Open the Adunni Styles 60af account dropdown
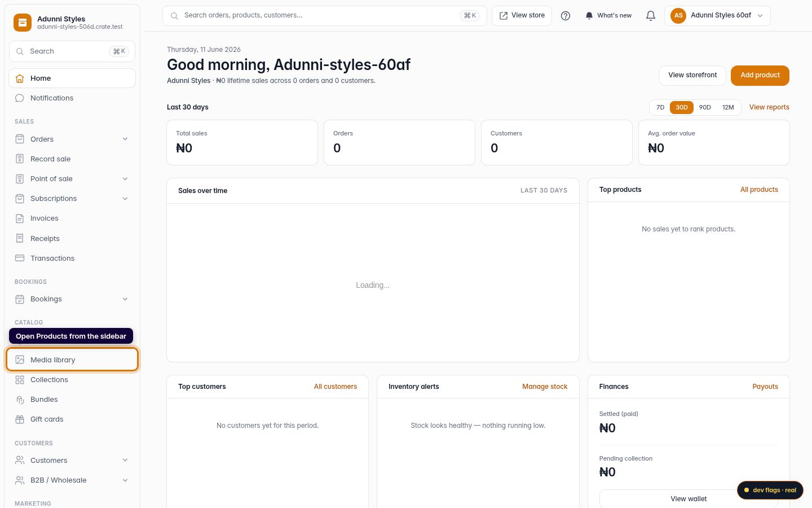The height and width of the screenshot is (508, 812). [x=717, y=16]
